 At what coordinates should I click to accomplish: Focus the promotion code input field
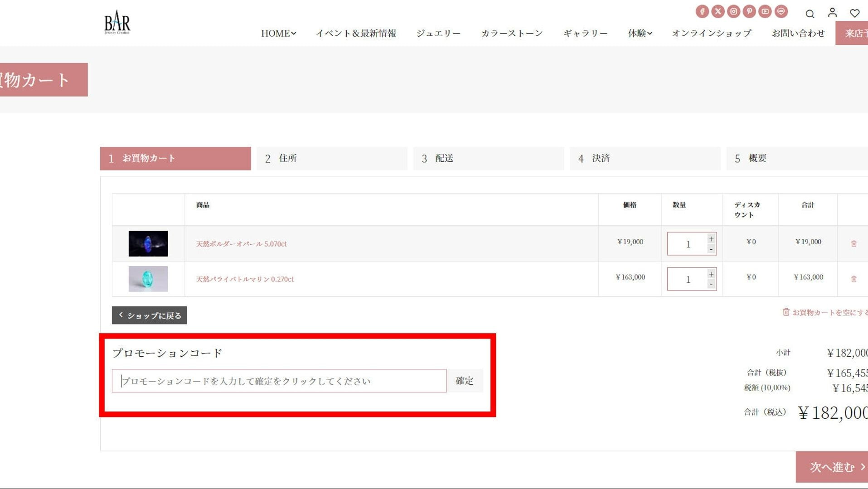coord(279,381)
